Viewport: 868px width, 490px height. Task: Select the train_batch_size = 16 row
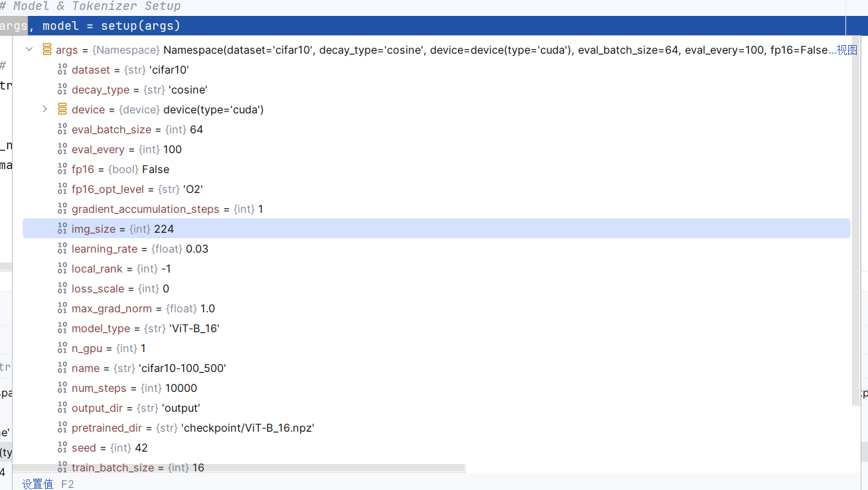[437, 467]
